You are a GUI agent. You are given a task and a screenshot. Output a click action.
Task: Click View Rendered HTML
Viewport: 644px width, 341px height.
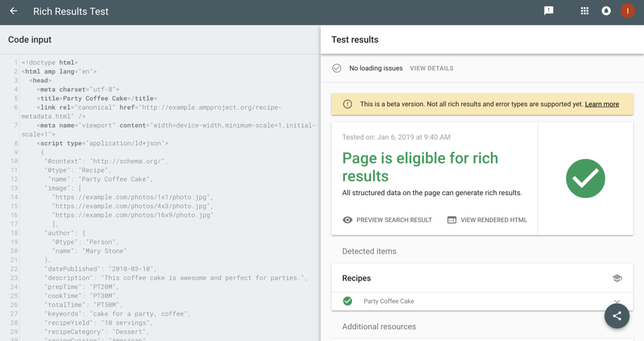coord(487,220)
